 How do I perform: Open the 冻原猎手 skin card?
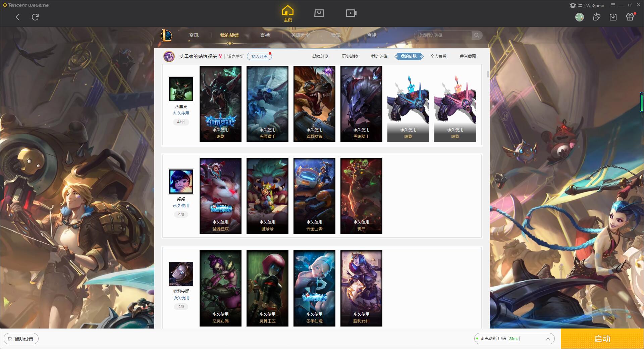click(x=267, y=104)
